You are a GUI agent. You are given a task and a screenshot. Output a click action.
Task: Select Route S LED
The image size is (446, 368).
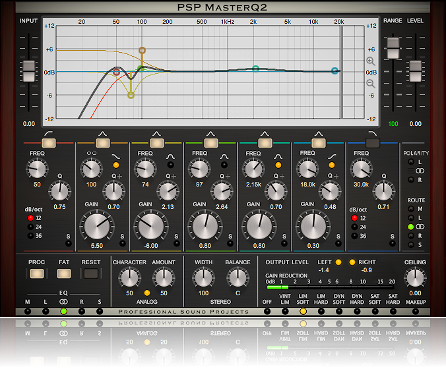pos(411,244)
